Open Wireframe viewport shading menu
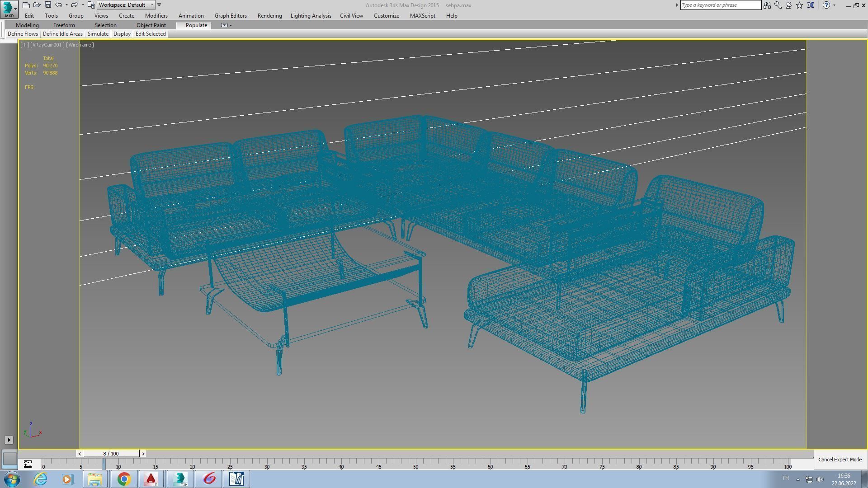The width and height of the screenshot is (868, 488). 80,45
